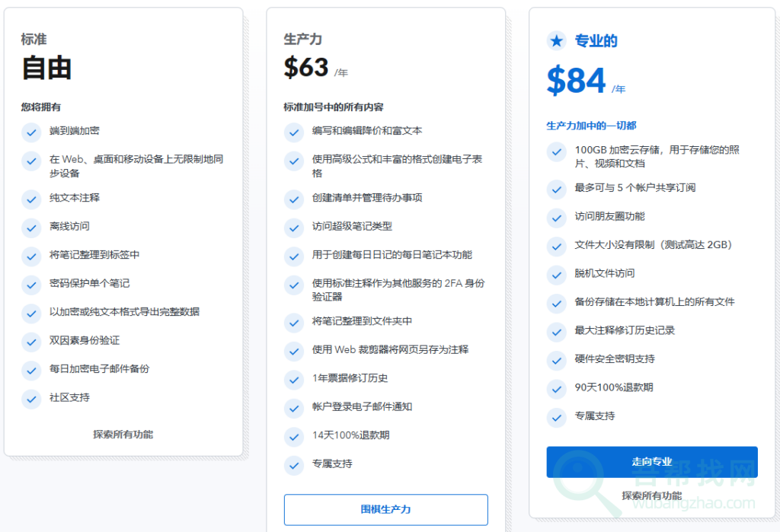Viewport: 780px width, 532px height.
Task: Click the check icon beside 硬件安全密钥支持
Action: [557, 359]
